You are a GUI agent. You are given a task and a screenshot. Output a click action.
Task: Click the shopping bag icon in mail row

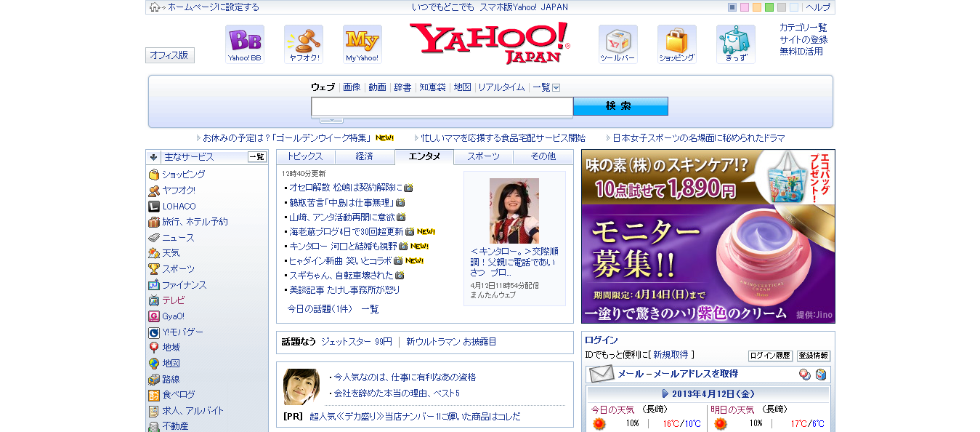click(x=821, y=374)
